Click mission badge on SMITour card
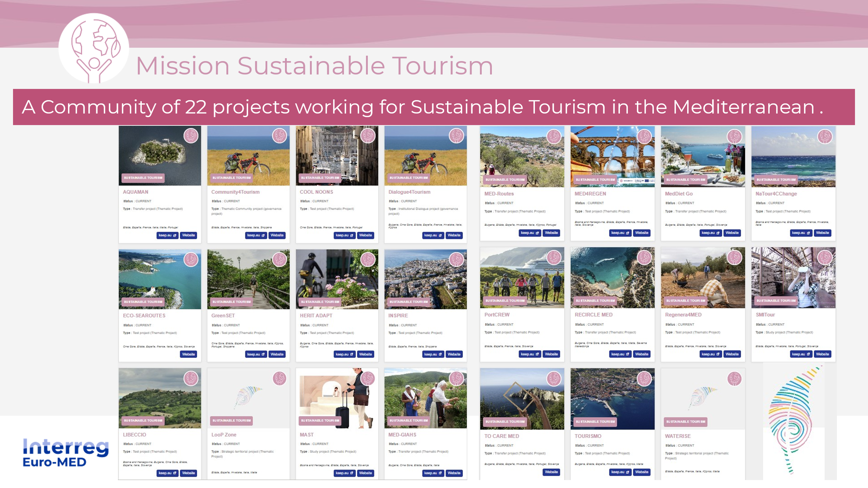Image resolution: width=868 pixels, height=488 pixels. point(825,258)
